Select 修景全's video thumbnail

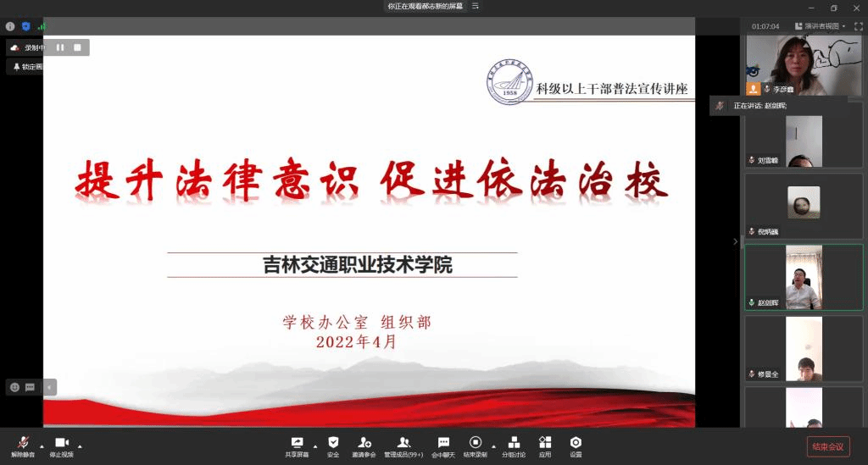pyautogui.click(x=804, y=349)
